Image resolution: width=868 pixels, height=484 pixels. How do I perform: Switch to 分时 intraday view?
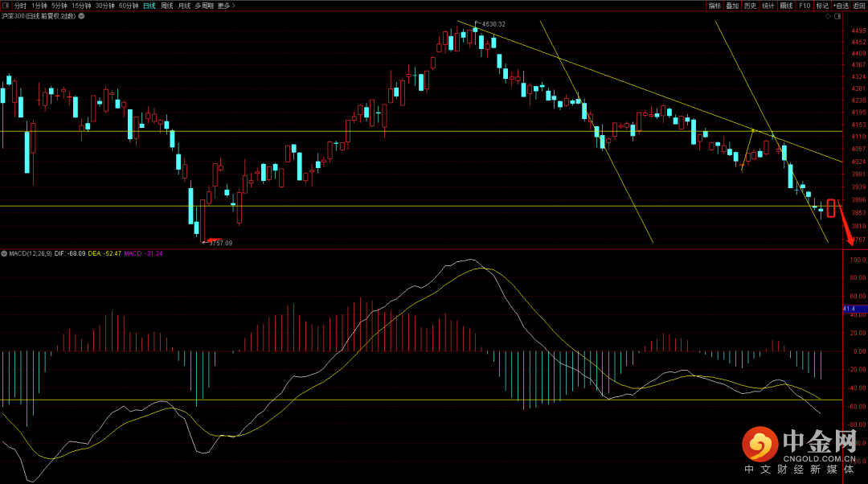coord(20,6)
